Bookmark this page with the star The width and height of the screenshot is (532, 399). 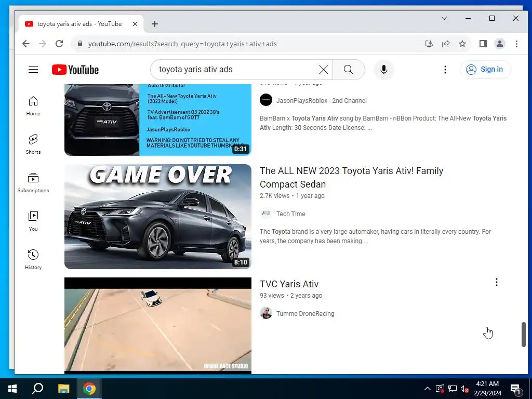462,44
